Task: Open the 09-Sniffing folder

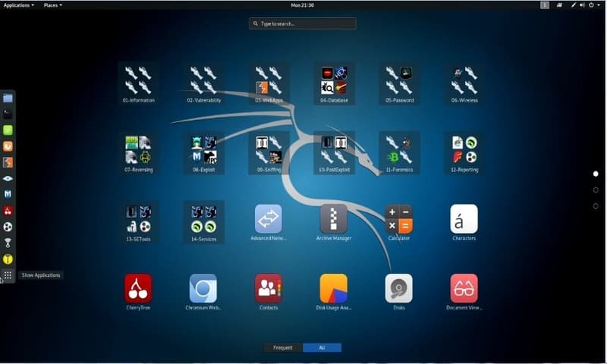Action: (269, 152)
